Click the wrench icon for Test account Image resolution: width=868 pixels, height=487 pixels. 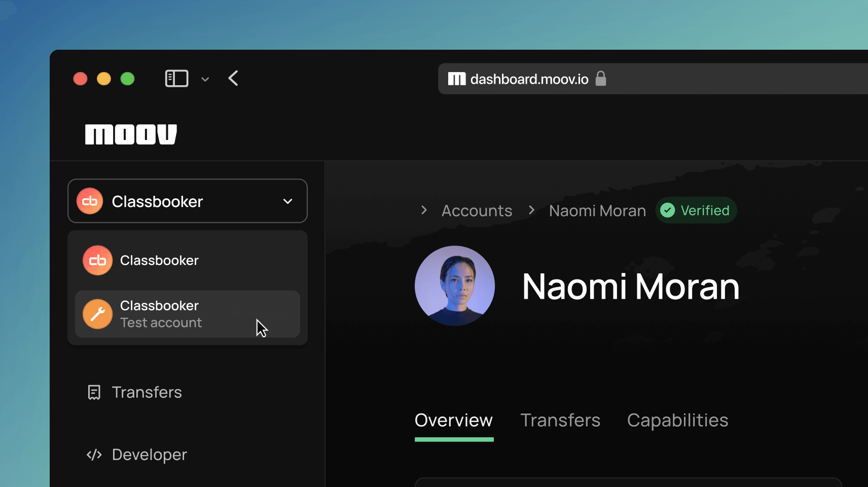[x=97, y=314]
